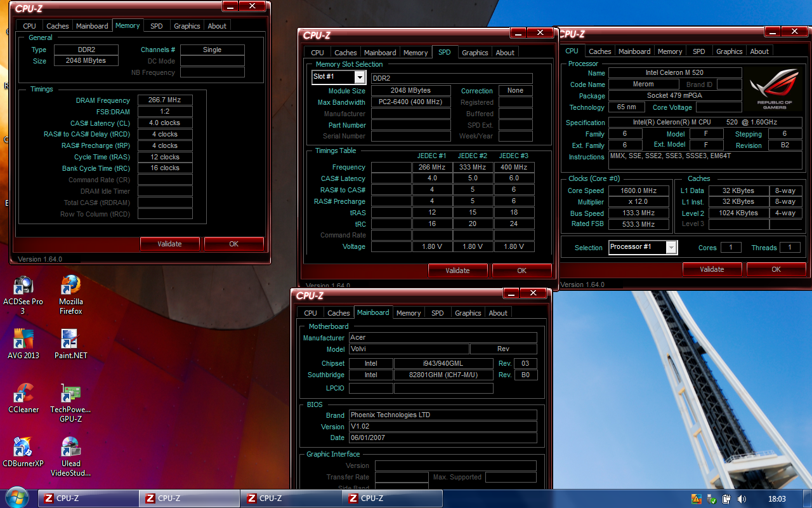
Task: Click the 18:03 taskbar clock
Action: click(x=776, y=499)
